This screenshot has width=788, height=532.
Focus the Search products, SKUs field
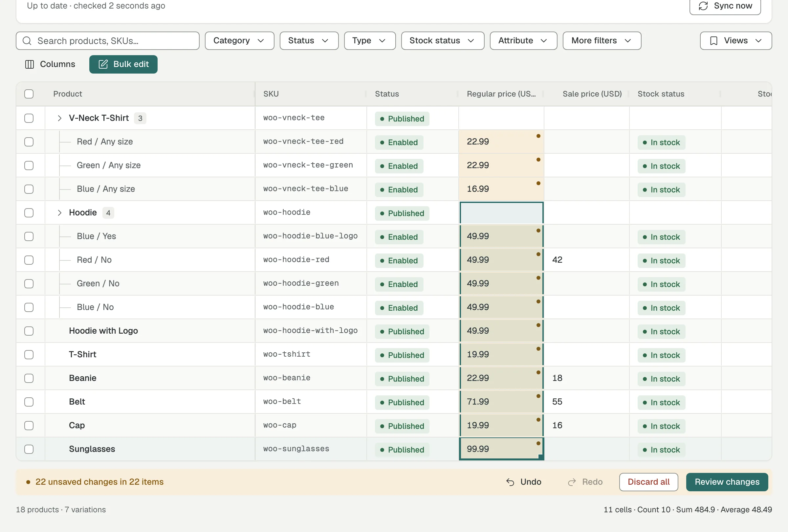pyautogui.click(x=107, y=41)
